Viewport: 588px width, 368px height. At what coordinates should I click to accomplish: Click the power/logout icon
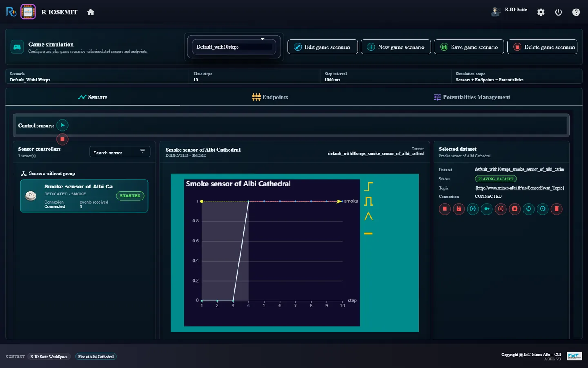coord(559,12)
